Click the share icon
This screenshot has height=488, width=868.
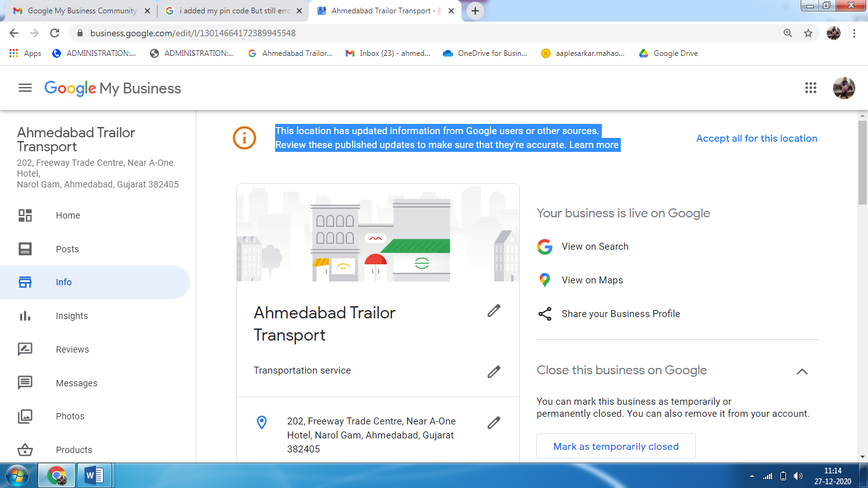545,314
